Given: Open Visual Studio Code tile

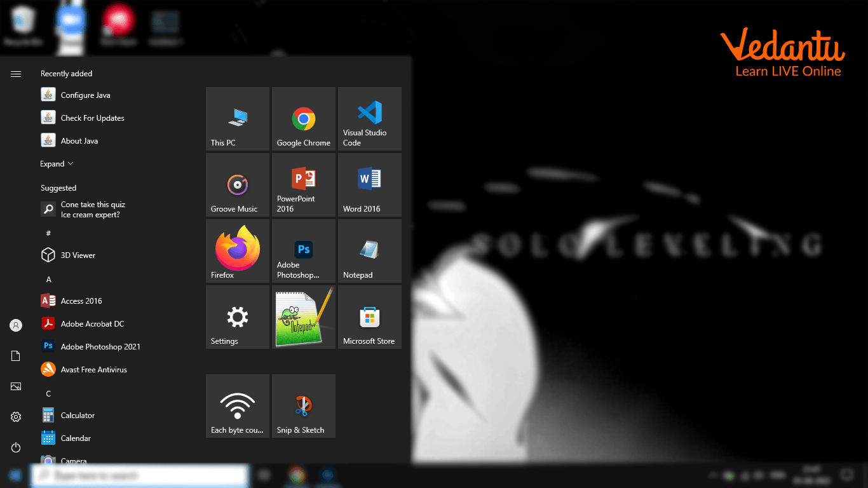Looking at the screenshot, I should click(x=370, y=119).
